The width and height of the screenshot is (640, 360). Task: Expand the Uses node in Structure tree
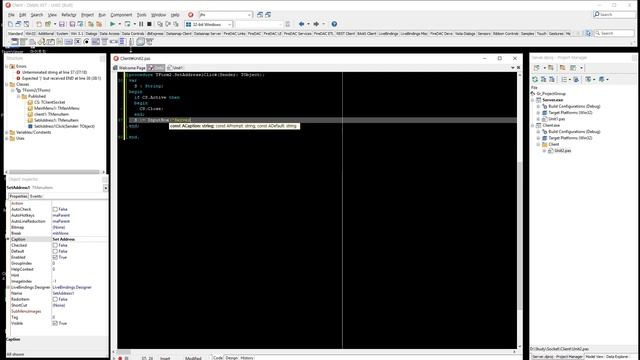click(7, 138)
